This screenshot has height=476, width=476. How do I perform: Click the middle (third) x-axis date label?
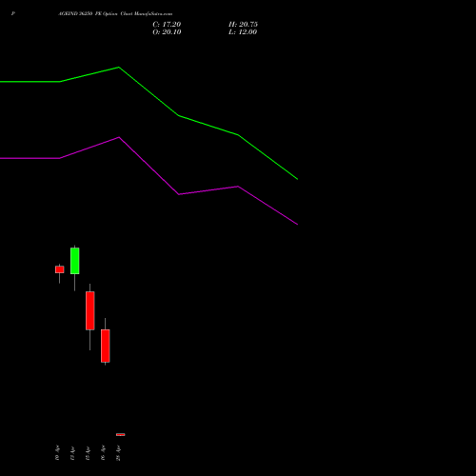point(88,452)
